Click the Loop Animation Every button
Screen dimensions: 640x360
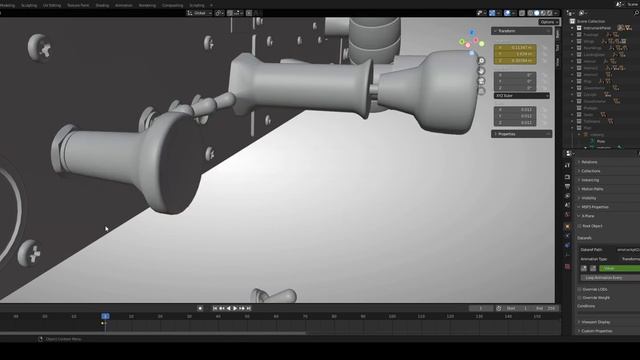click(x=610, y=278)
